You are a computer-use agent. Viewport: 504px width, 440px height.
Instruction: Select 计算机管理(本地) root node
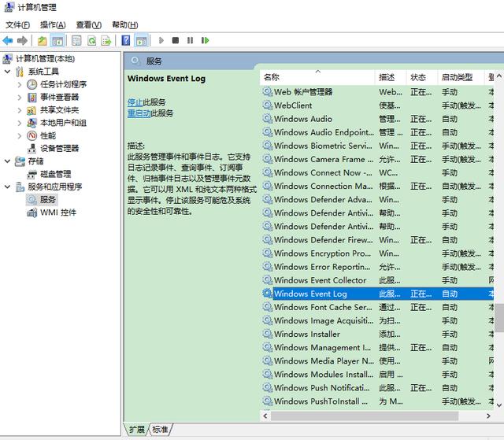click(46, 59)
